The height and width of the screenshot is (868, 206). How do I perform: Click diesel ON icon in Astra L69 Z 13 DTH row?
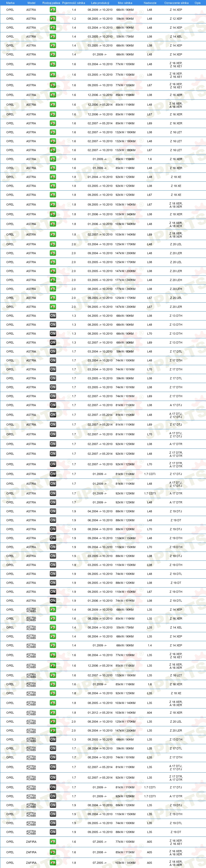pos(53,343)
